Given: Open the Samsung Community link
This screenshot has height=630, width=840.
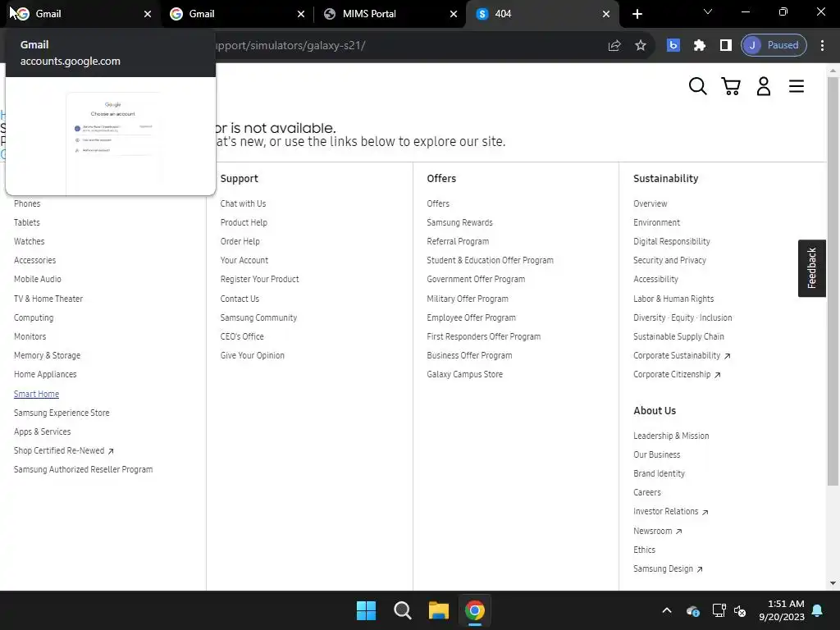Looking at the screenshot, I should (x=258, y=317).
